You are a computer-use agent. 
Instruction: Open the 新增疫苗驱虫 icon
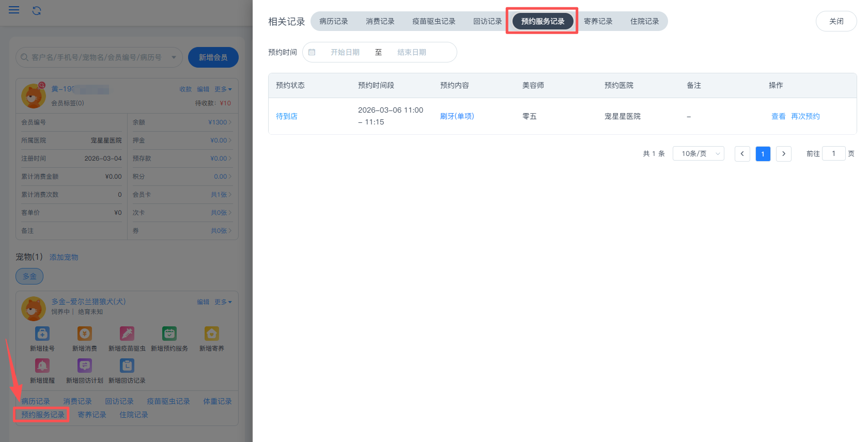pyautogui.click(x=127, y=334)
